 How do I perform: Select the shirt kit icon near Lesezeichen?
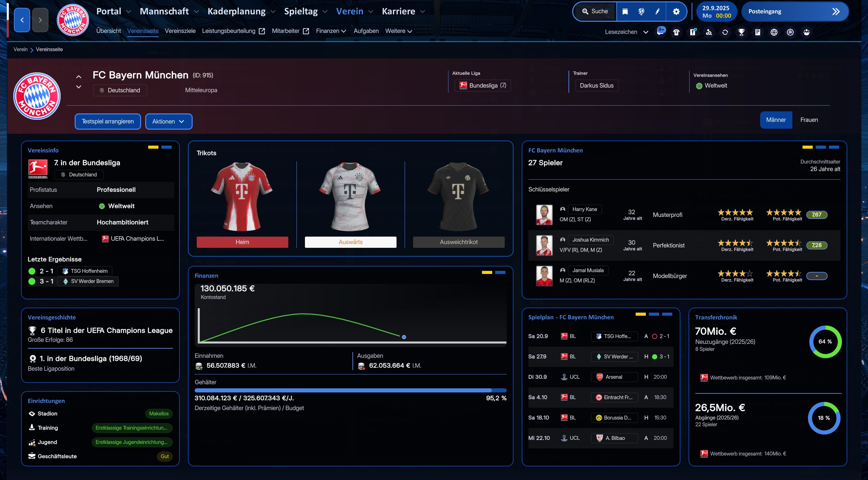point(676,32)
